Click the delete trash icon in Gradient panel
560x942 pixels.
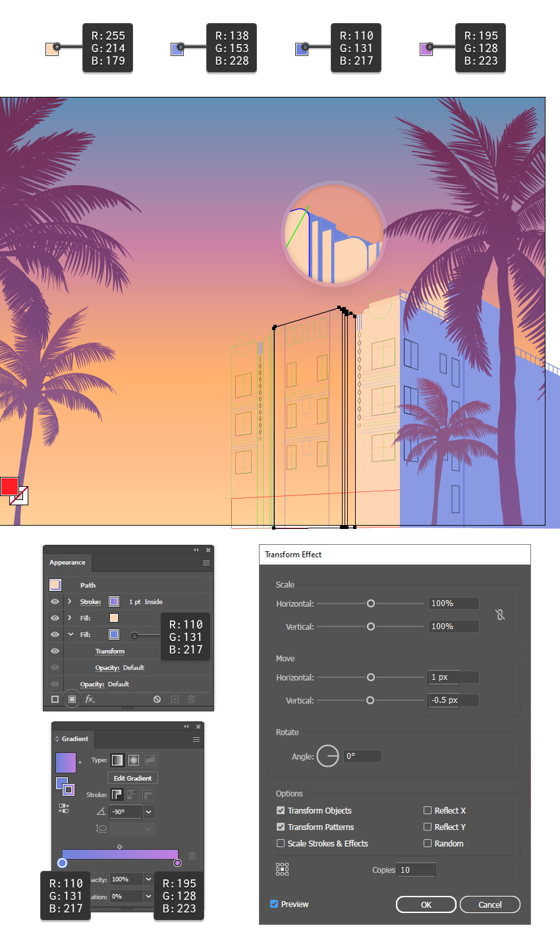[192, 855]
